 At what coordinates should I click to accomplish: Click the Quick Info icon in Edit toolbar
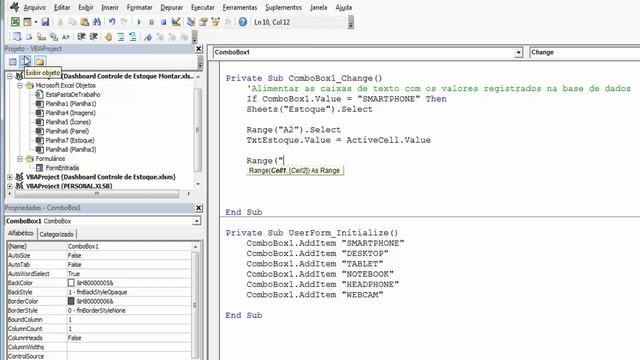(41, 37)
